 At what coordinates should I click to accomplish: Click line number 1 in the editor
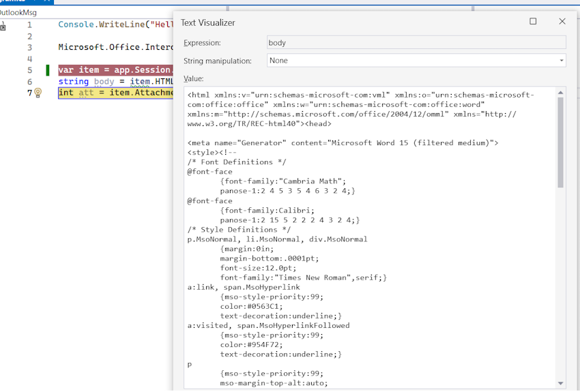(29, 25)
